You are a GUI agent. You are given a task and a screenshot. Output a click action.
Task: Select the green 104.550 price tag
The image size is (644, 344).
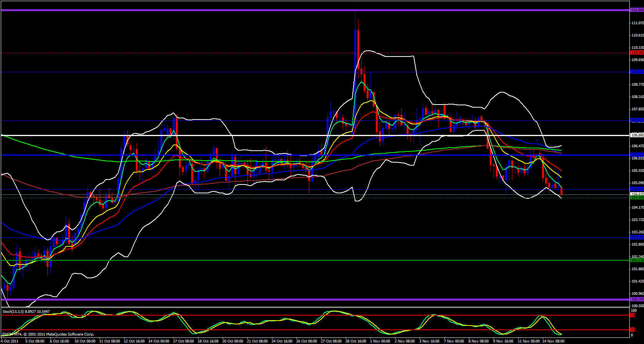coord(637,198)
